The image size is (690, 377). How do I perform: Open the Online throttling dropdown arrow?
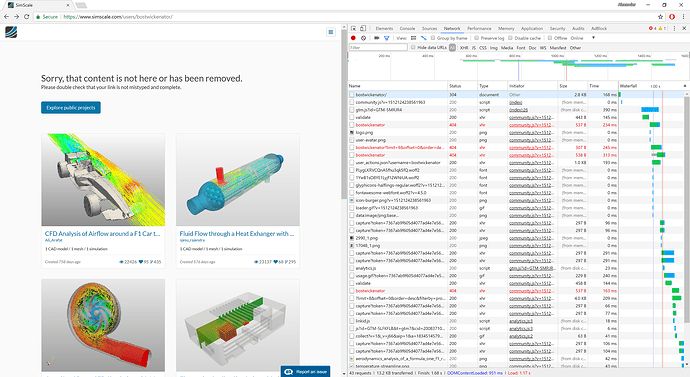tap(593, 38)
